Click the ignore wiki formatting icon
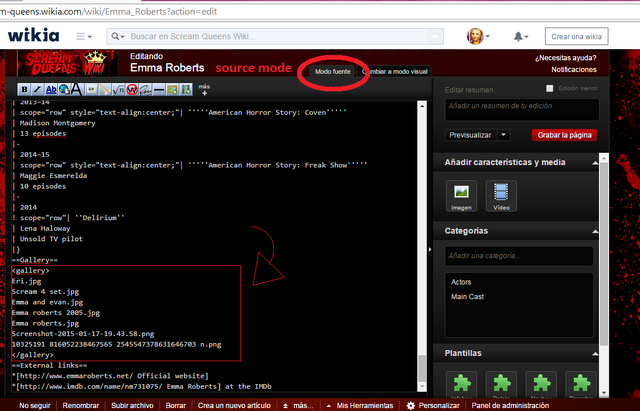Screen dimensions: 640x411 click(x=131, y=89)
